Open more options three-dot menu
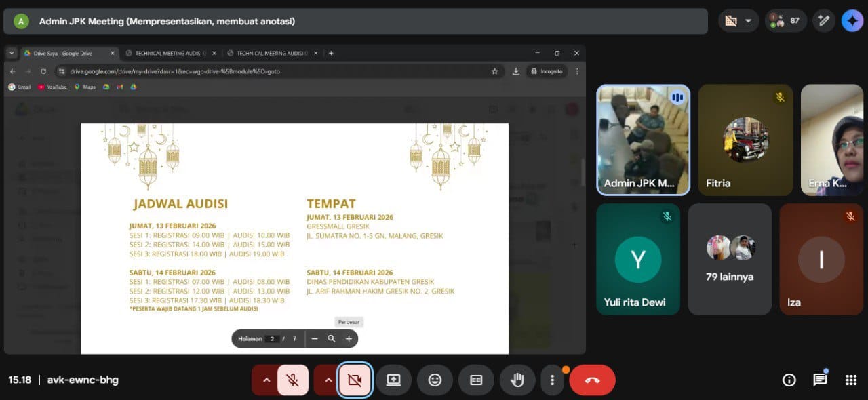Image resolution: width=868 pixels, height=400 pixels. click(x=552, y=380)
